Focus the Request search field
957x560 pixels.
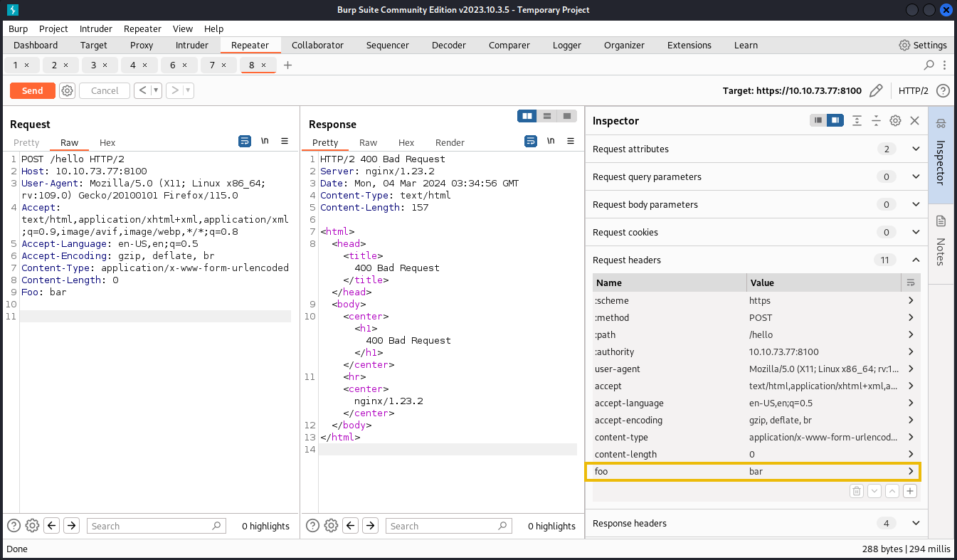pyautogui.click(x=157, y=526)
